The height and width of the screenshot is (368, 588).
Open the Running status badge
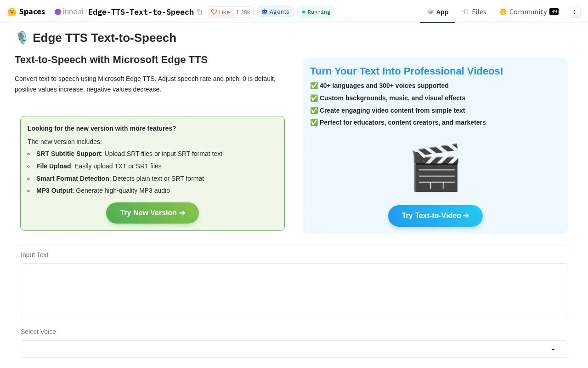[x=316, y=12]
